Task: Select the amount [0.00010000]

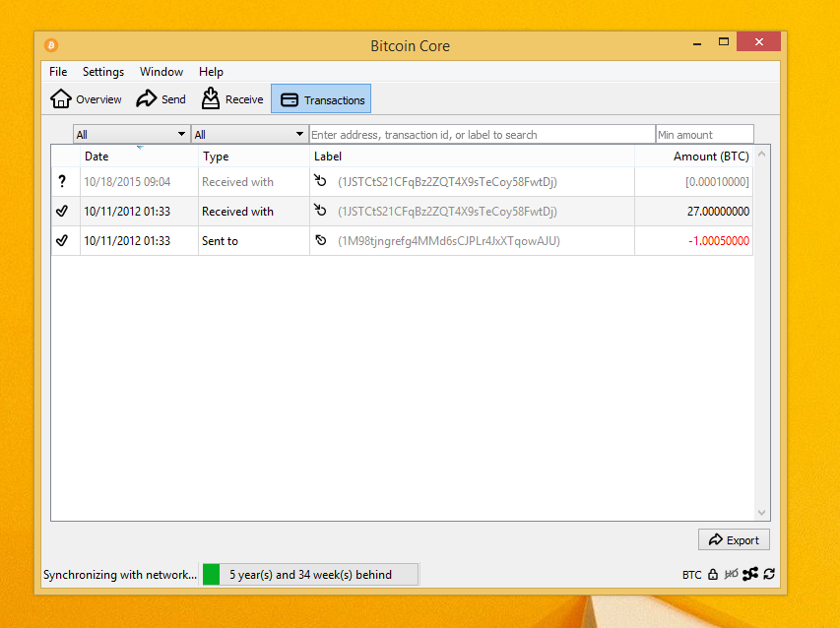Action: [x=717, y=182]
